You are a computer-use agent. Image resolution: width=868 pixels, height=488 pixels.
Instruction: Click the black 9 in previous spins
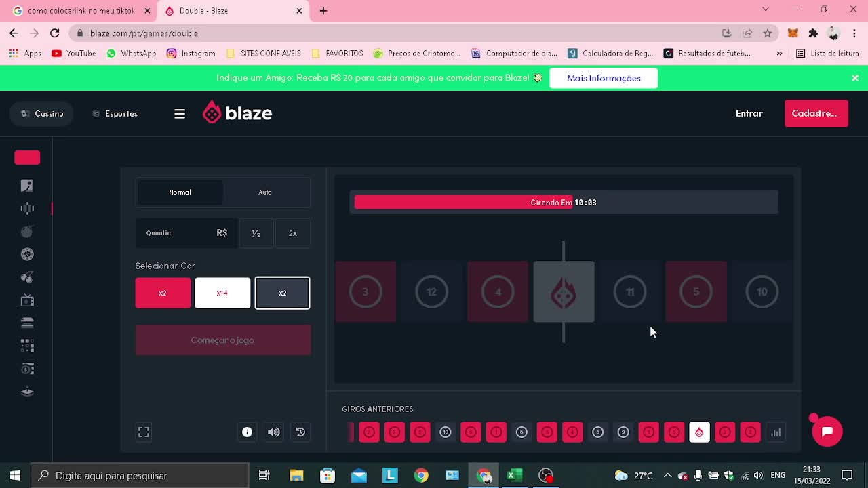[623, 432]
